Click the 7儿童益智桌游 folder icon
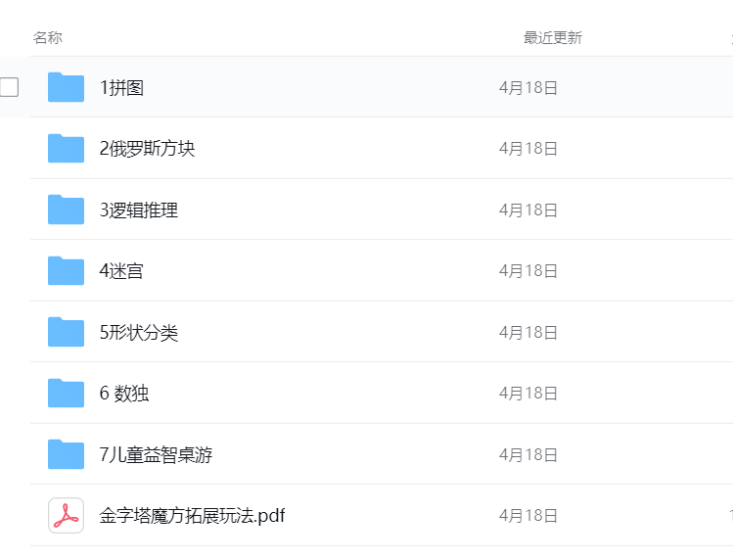Viewport: 733px width, 560px height. tap(66, 454)
